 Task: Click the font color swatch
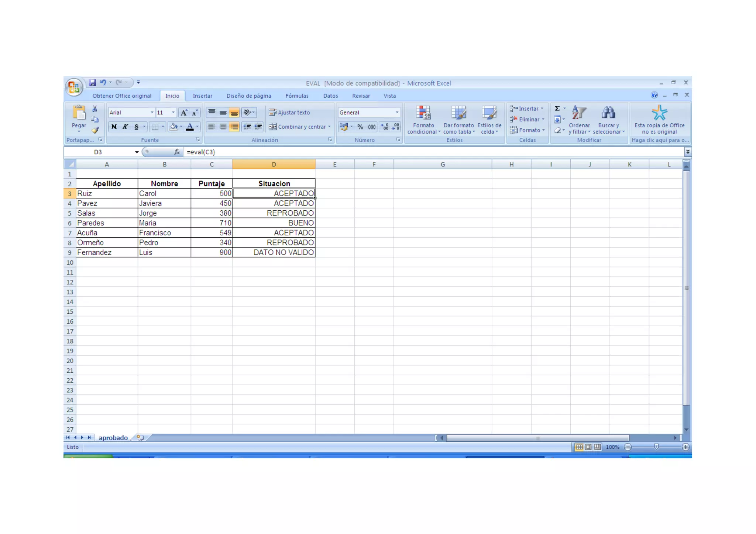[x=189, y=127]
